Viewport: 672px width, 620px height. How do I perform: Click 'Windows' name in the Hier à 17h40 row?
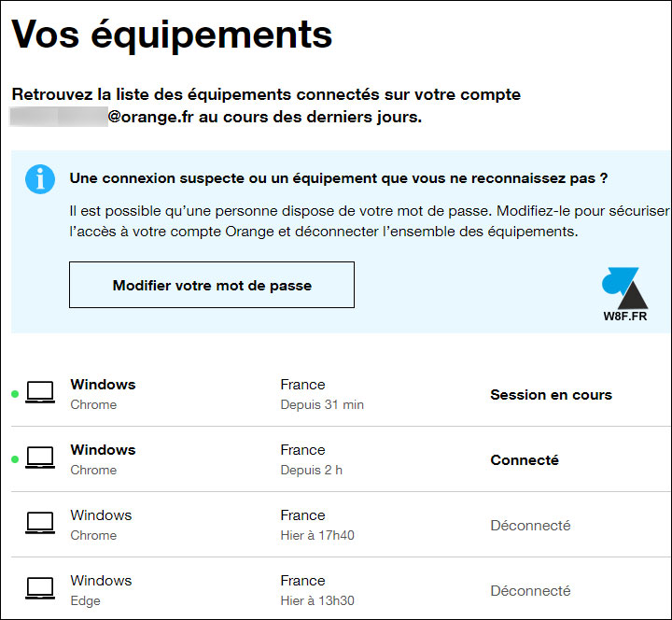click(x=101, y=514)
